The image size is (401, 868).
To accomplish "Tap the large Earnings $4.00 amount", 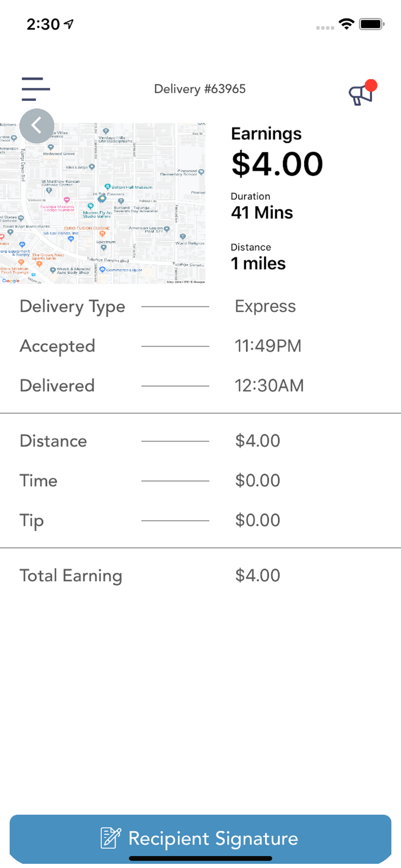I will [277, 164].
